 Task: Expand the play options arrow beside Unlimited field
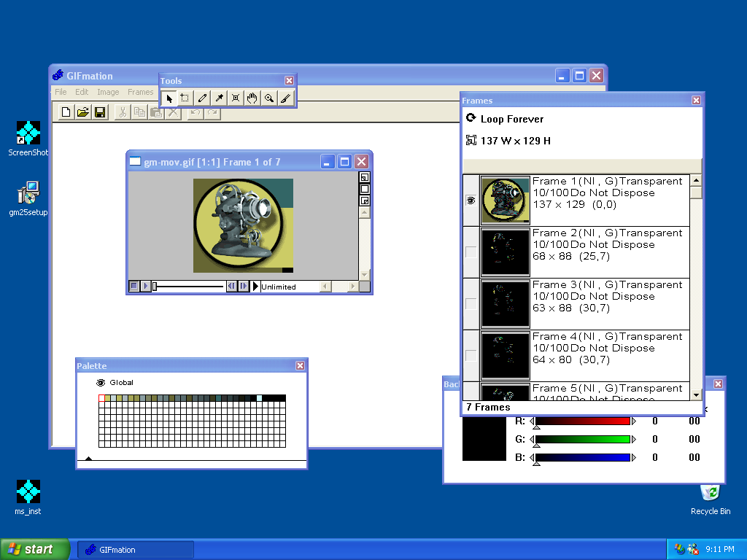(x=256, y=286)
